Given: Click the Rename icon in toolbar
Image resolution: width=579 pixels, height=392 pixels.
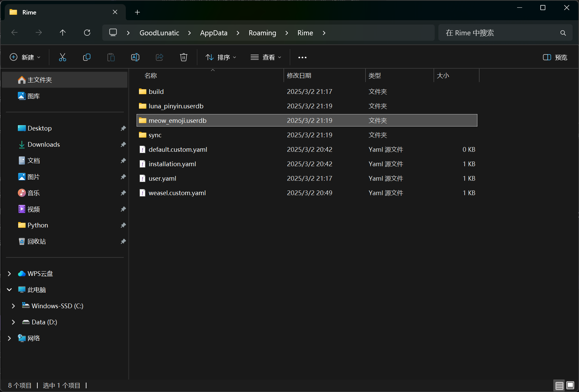Looking at the screenshot, I should tap(135, 57).
